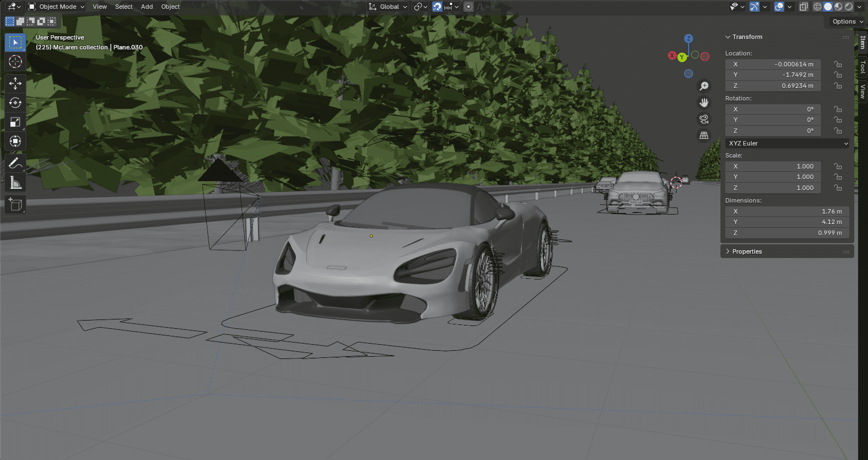Lock the Location X value
Viewport: 868px width, 460px height.
(x=838, y=64)
